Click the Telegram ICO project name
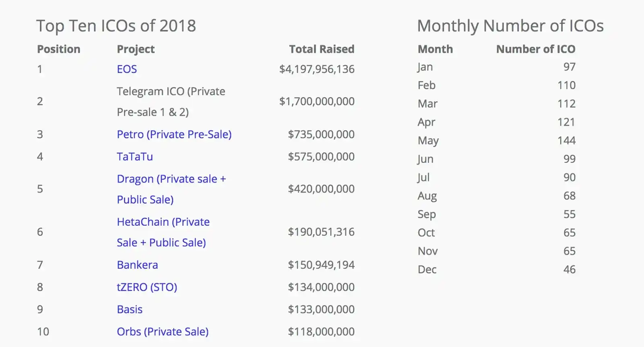The width and height of the screenshot is (644, 347). tap(171, 92)
